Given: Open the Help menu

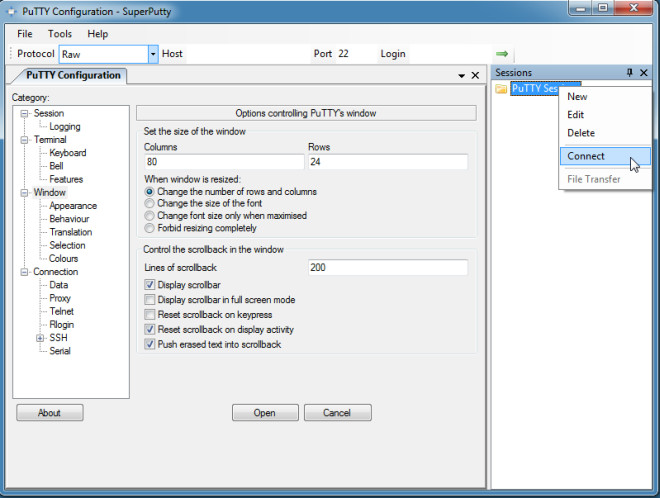Looking at the screenshot, I should [98, 34].
